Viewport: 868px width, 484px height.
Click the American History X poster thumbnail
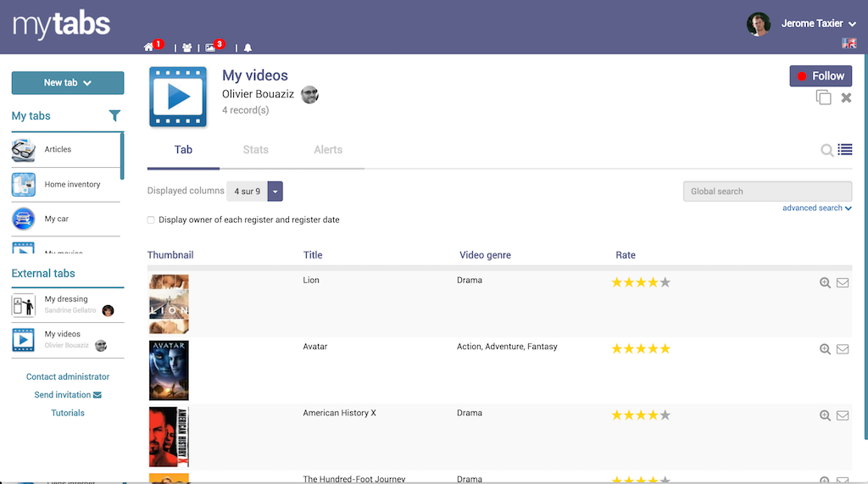[169, 437]
